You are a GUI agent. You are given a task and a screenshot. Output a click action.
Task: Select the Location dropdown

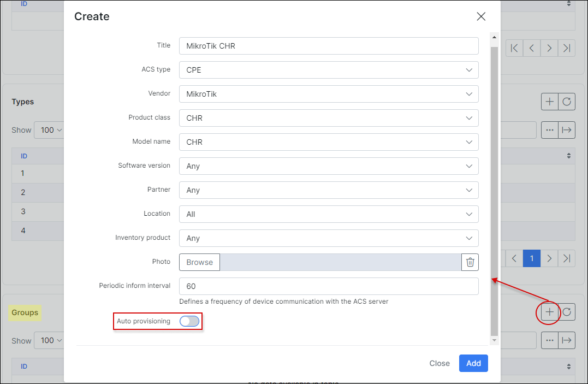tap(328, 214)
